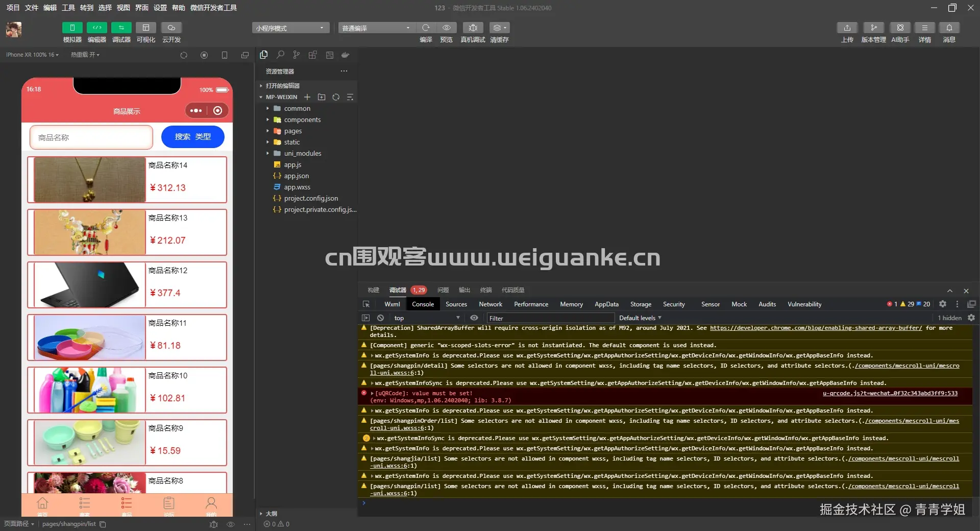Screen dimensions: 980x531
Task: Clear the console with block icon
Action: click(x=380, y=318)
